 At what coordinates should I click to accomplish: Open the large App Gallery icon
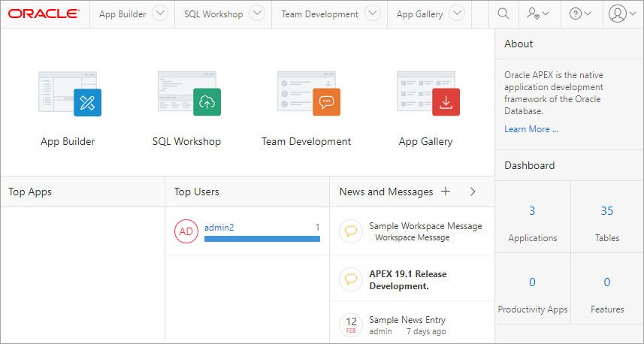click(428, 94)
